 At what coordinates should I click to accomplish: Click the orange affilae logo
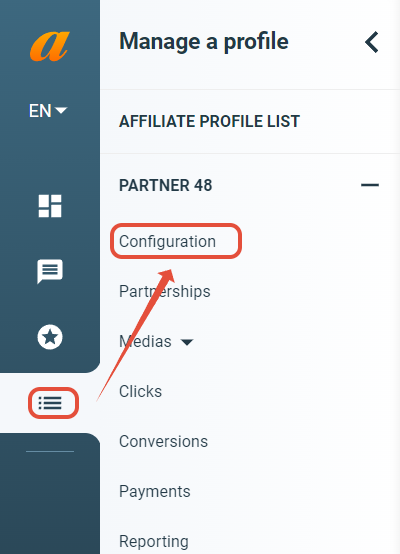tap(50, 46)
